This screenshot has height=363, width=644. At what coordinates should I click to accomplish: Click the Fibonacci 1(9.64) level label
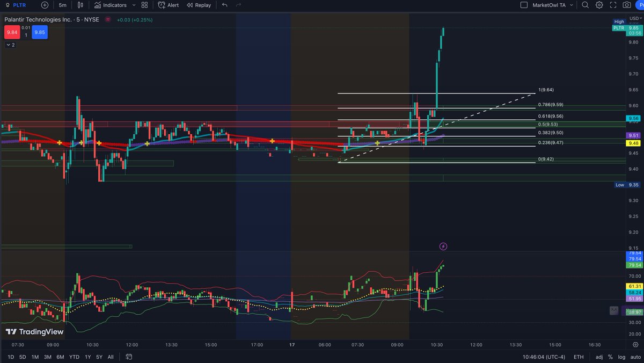click(x=547, y=90)
